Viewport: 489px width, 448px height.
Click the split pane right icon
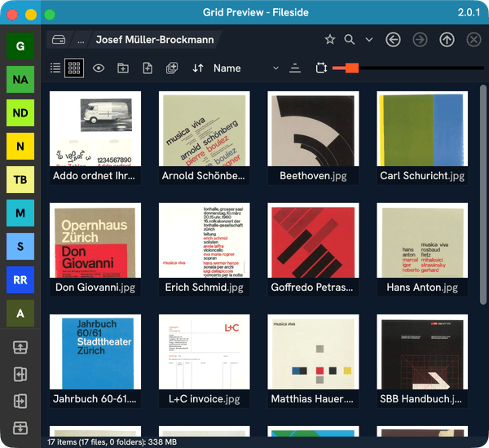click(x=20, y=401)
